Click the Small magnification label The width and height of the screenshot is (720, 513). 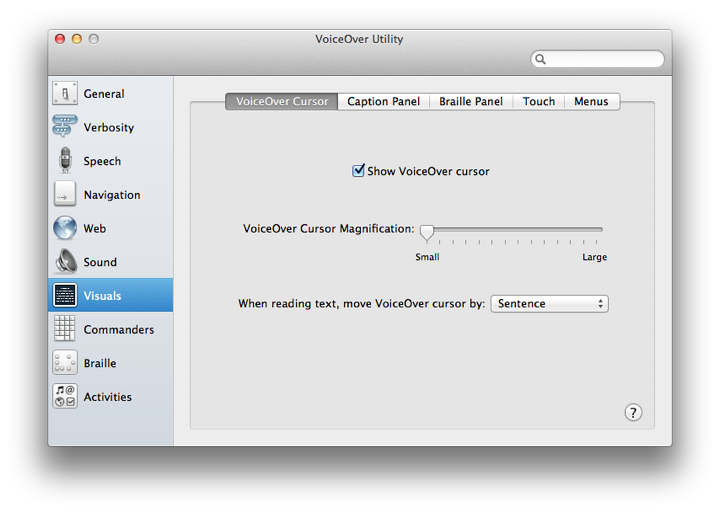(427, 257)
